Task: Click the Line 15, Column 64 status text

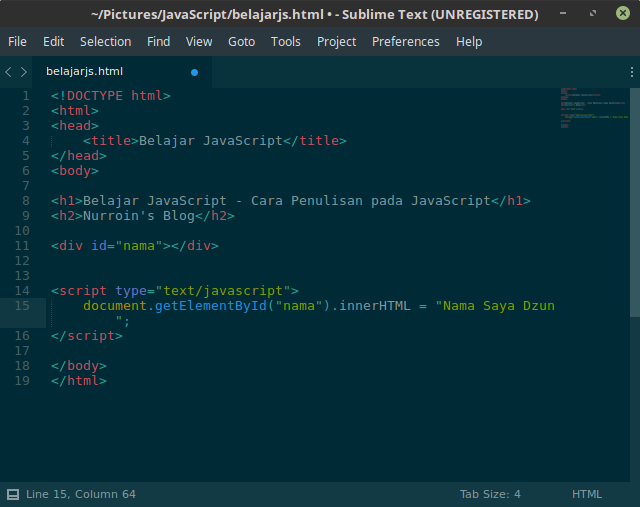Action: coord(81,494)
